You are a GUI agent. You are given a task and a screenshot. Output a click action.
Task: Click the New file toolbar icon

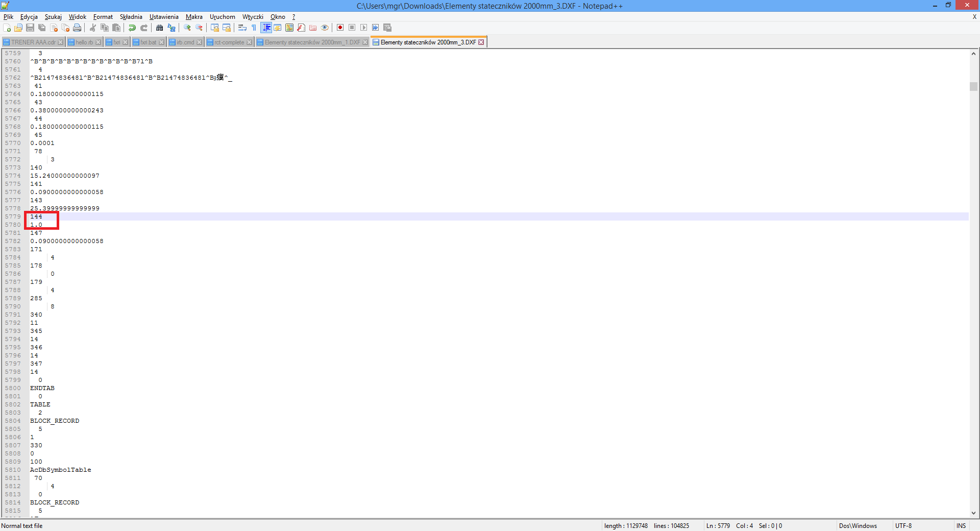coord(7,28)
